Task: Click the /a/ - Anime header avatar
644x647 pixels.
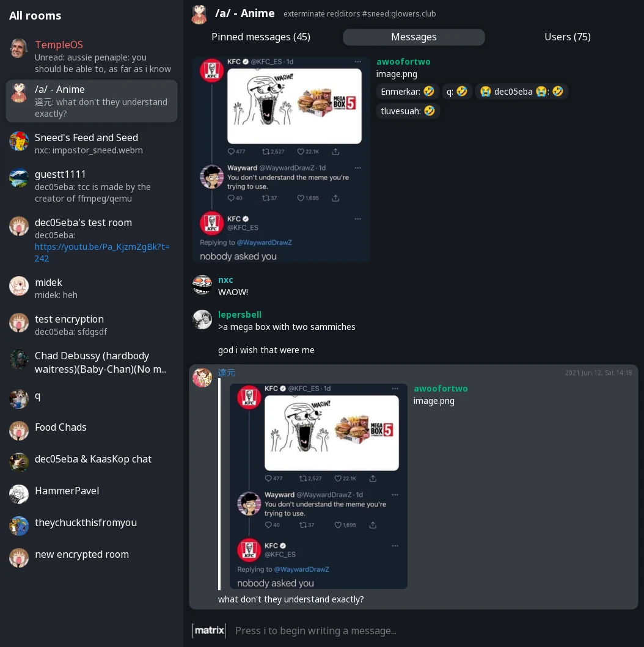Action: tap(199, 15)
